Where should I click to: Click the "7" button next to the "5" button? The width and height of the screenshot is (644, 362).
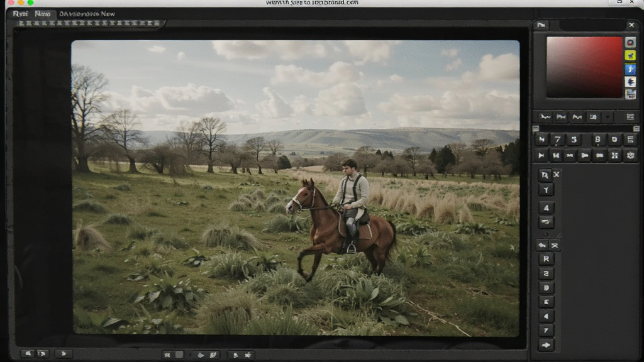pyautogui.click(x=557, y=140)
